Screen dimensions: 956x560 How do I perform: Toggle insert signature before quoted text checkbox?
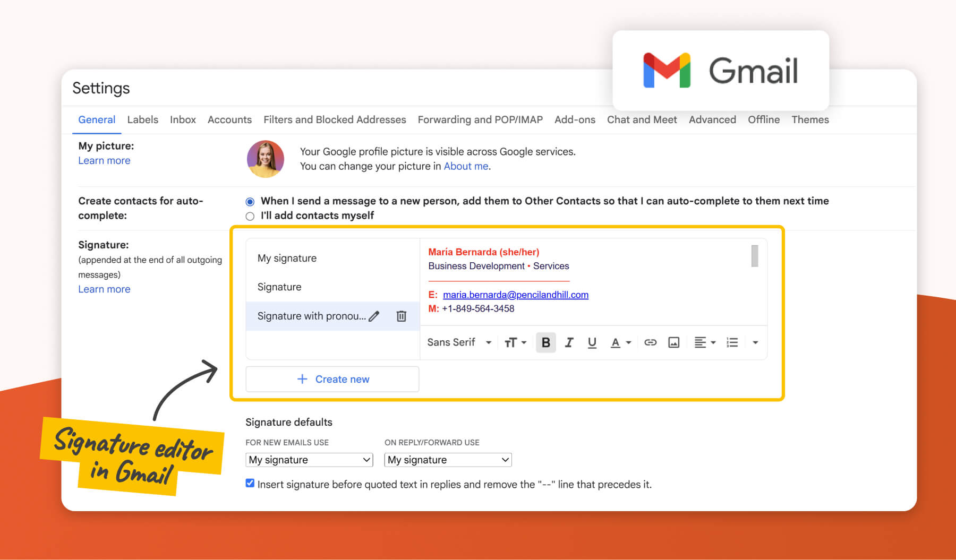tap(250, 483)
